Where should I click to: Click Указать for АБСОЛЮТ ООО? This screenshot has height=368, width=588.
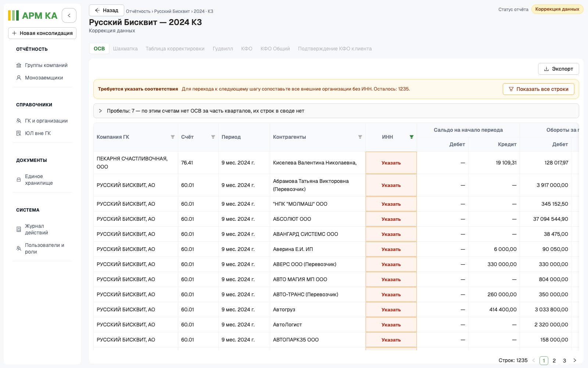[x=391, y=219]
